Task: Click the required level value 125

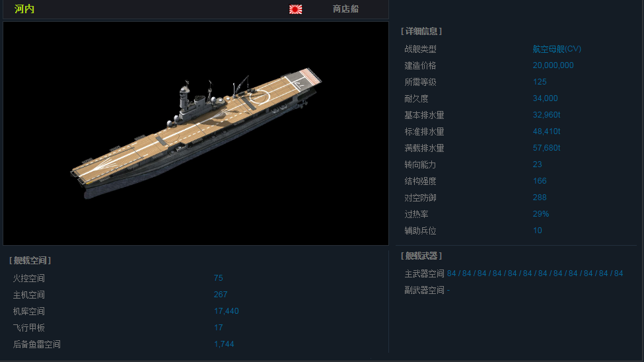Action: pyautogui.click(x=540, y=82)
